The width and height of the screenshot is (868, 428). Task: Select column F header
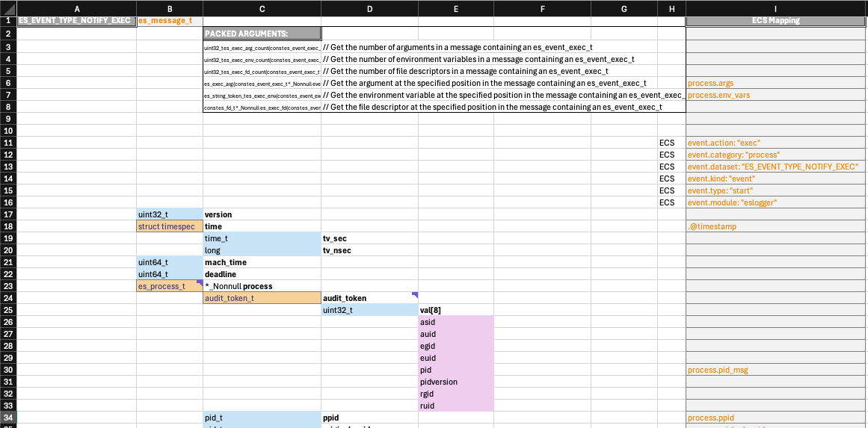pos(543,8)
